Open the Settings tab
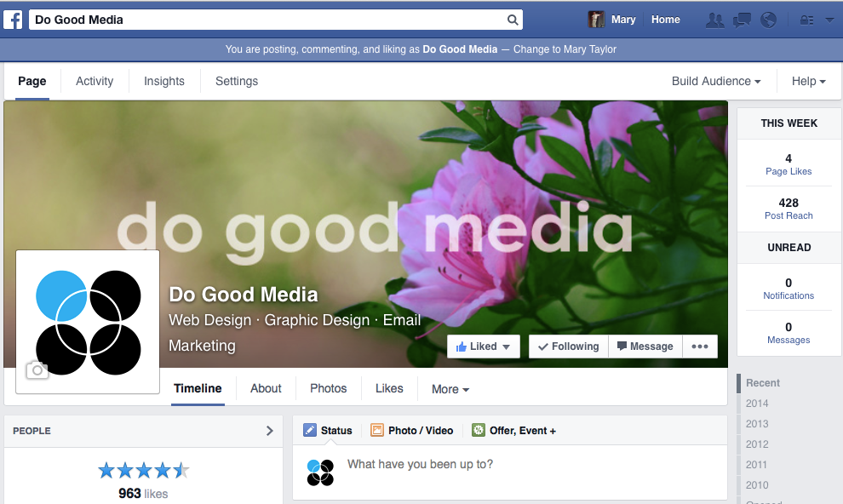The width and height of the screenshot is (843, 504). [x=237, y=81]
